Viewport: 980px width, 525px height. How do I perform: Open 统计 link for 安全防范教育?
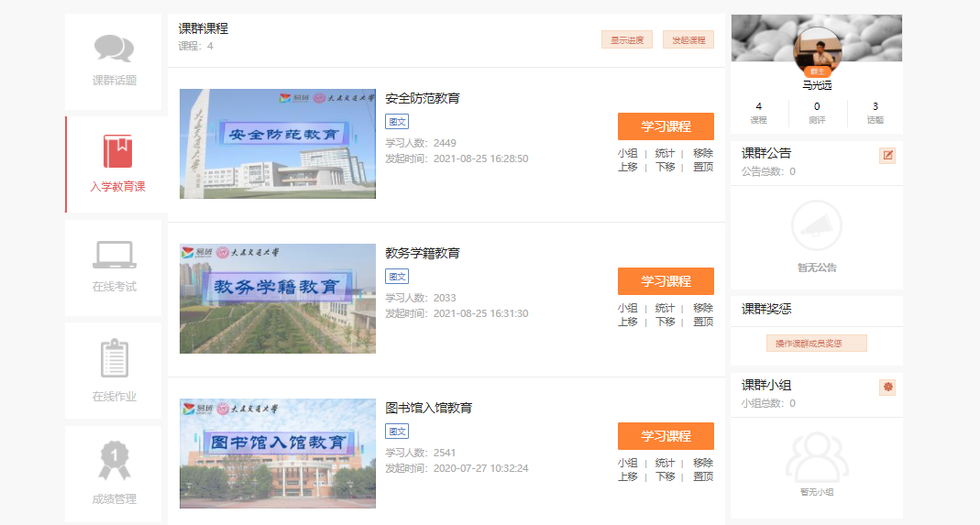(665, 153)
